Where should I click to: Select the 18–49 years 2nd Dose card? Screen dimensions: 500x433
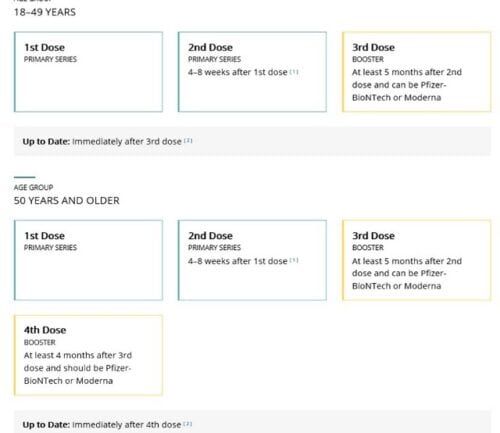(252, 72)
